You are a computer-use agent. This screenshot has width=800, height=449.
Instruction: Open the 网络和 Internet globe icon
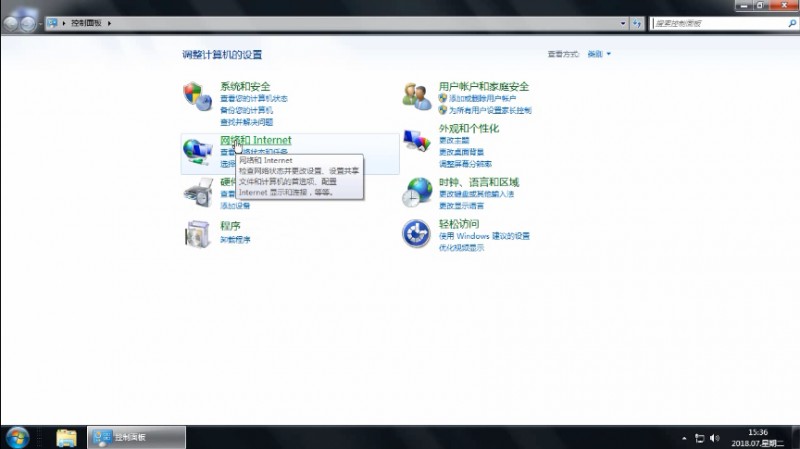click(x=197, y=152)
